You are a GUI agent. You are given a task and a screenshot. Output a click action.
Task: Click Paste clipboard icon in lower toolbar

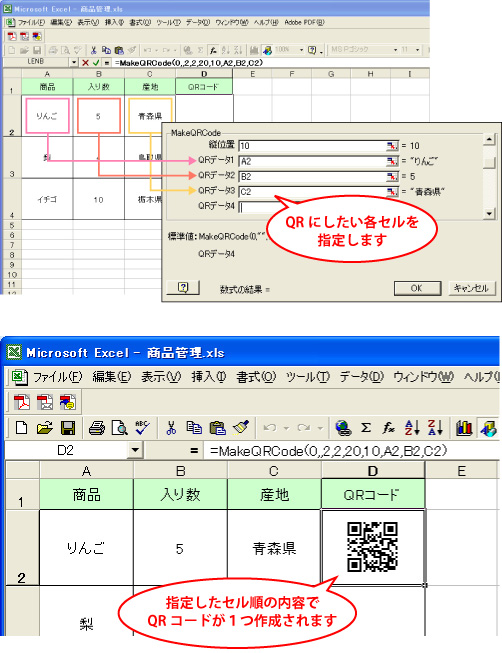[217, 428]
